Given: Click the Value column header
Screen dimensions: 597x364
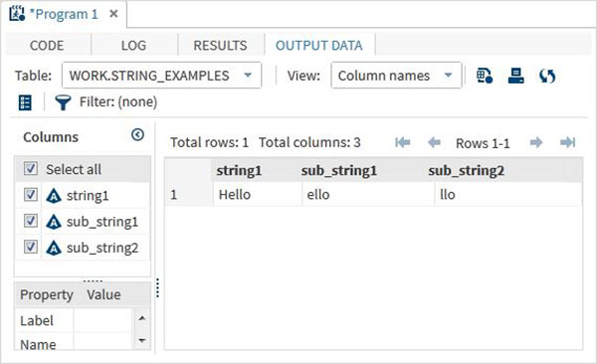Looking at the screenshot, I should click(103, 294).
